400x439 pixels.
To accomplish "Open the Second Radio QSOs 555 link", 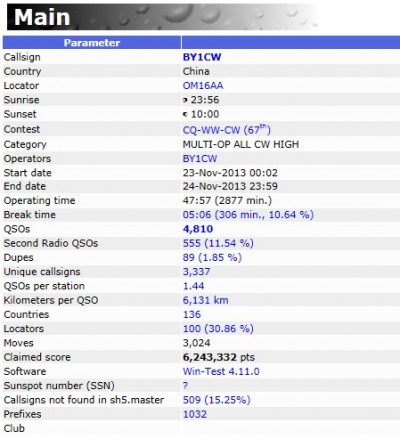I will click(x=218, y=243).
